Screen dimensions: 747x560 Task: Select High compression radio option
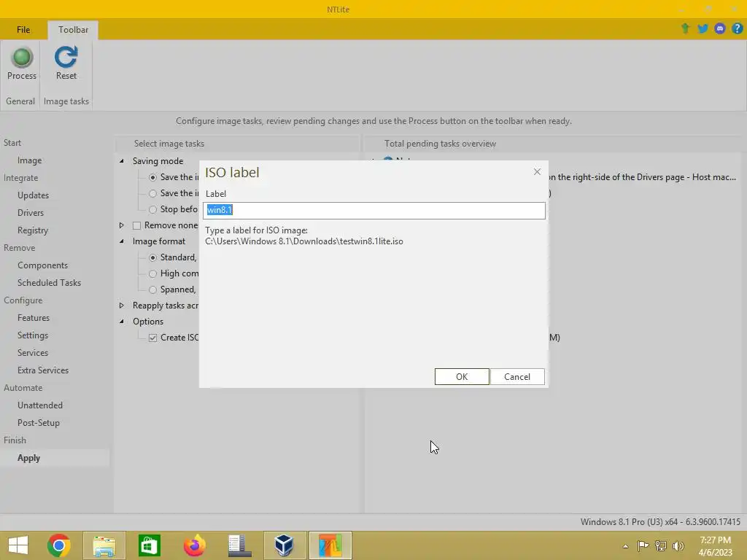[x=152, y=274]
